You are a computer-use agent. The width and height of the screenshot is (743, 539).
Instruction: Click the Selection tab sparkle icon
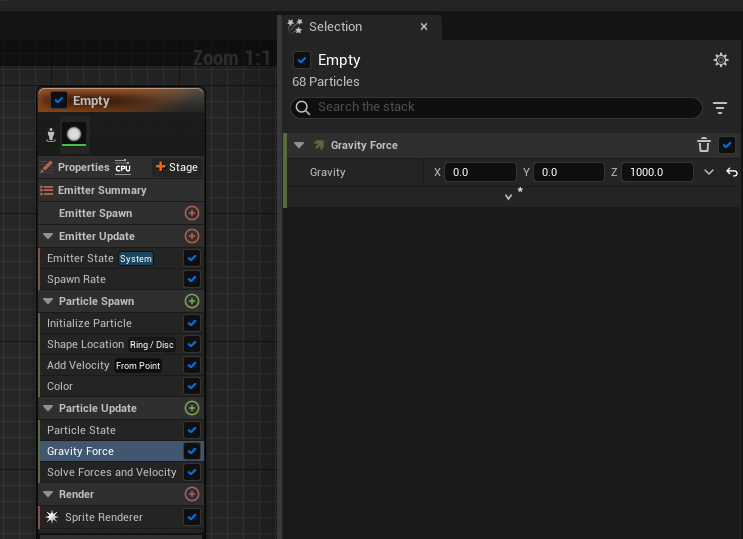click(x=295, y=27)
